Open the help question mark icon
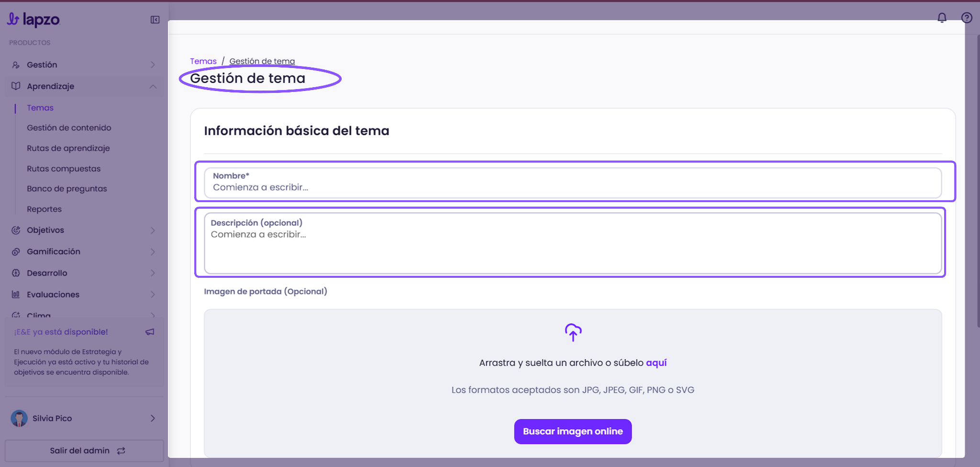Viewport: 980px width, 467px height. [x=967, y=18]
